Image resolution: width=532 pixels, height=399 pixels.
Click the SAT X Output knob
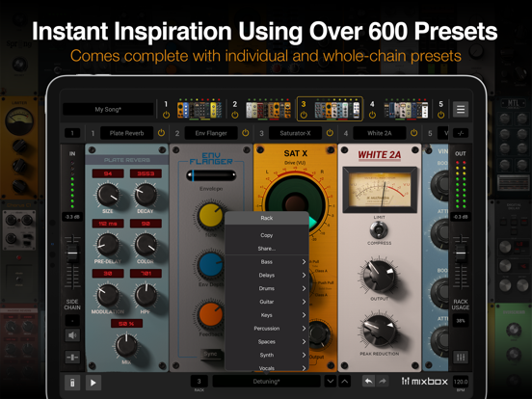pos(318,334)
